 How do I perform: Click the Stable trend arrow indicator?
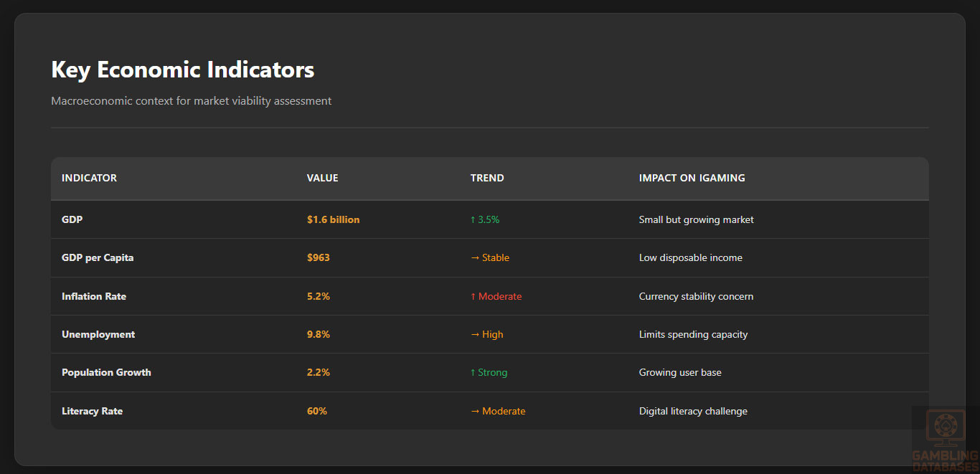pos(490,257)
